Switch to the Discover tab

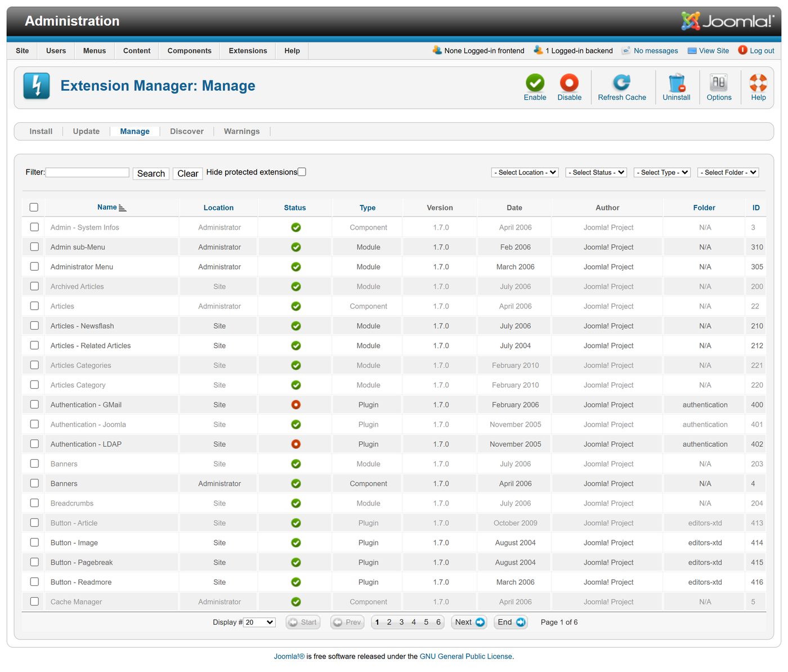(187, 131)
